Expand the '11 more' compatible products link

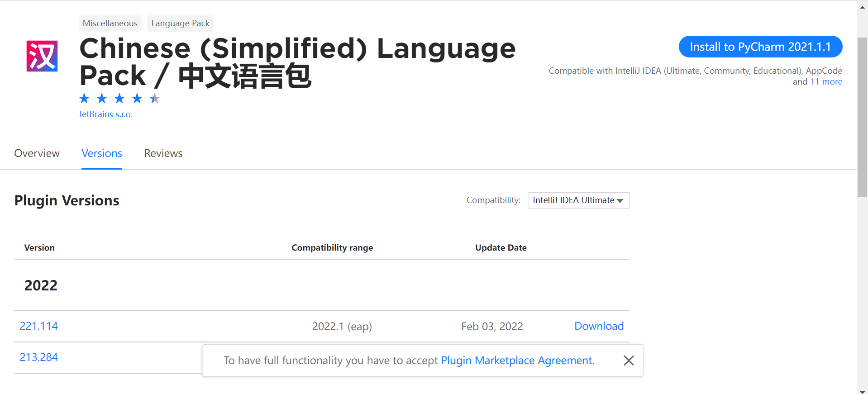click(826, 82)
